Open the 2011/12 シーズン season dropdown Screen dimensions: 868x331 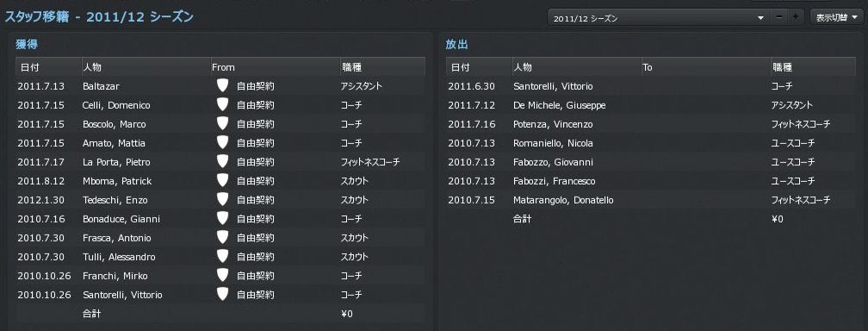pos(658,18)
